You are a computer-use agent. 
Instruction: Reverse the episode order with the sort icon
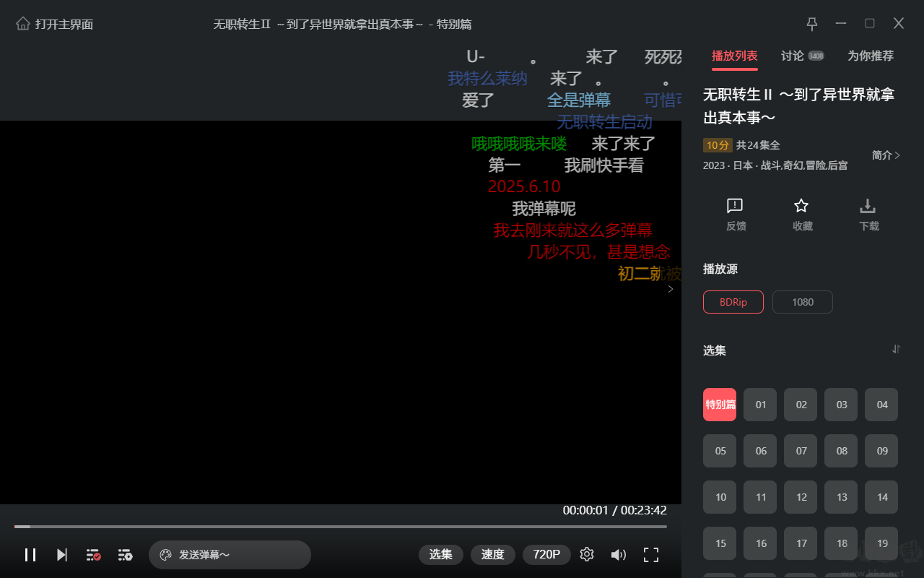coord(897,350)
